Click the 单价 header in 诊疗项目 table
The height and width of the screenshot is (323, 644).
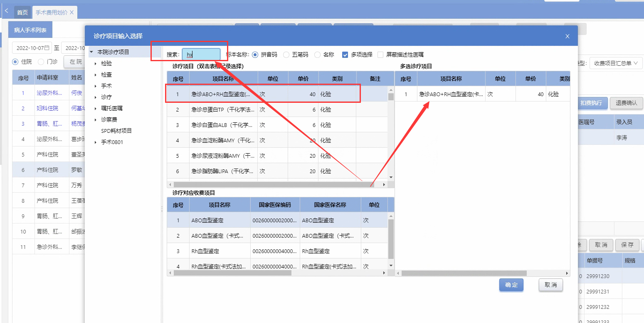303,79
